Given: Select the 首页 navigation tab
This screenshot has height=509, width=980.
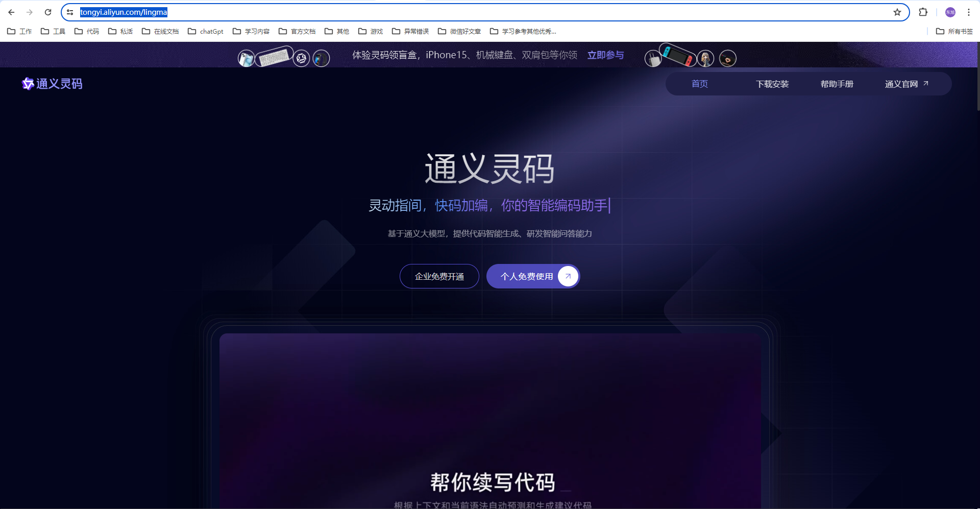Looking at the screenshot, I should (x=699, y=84).
